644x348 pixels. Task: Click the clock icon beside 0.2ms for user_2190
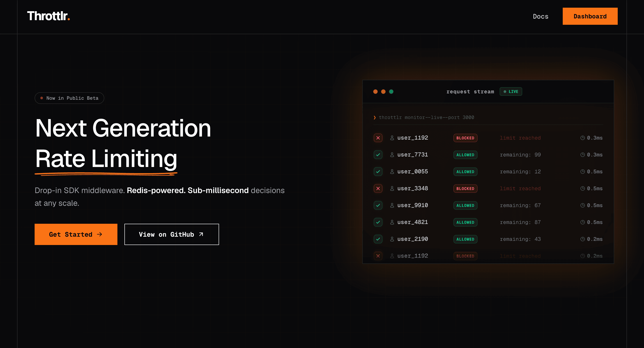click(582, 239)
